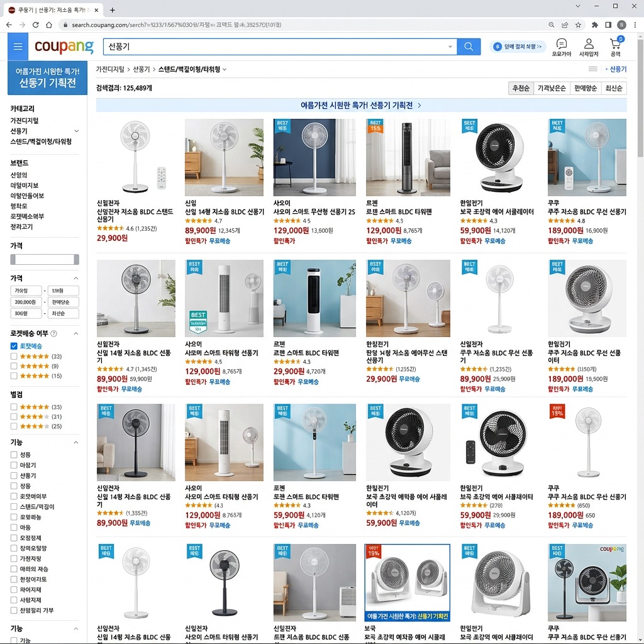This screenshot has height=644, width=644.
Task: Click the blue search magnifier button
Action: (468, 47)
